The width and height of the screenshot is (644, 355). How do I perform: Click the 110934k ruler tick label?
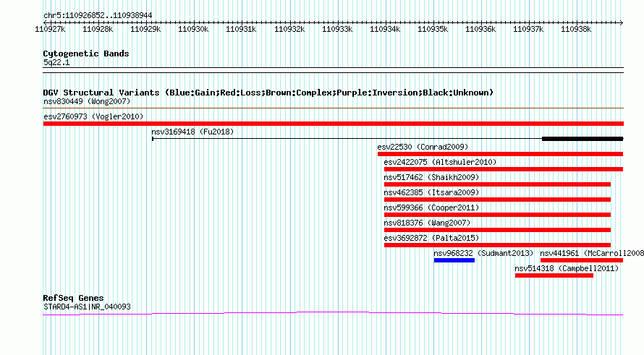pyautogui.click(x=385, y=29)
